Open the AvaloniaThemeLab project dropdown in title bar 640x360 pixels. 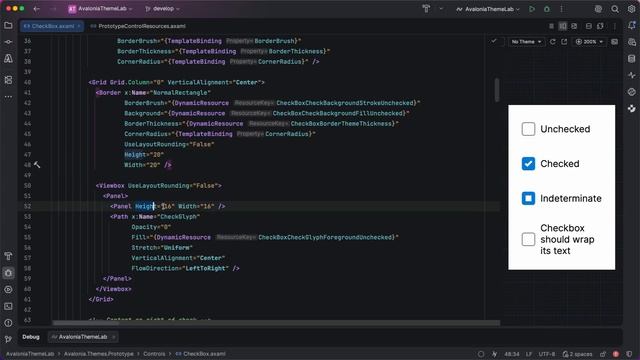[x=100, y=9]
